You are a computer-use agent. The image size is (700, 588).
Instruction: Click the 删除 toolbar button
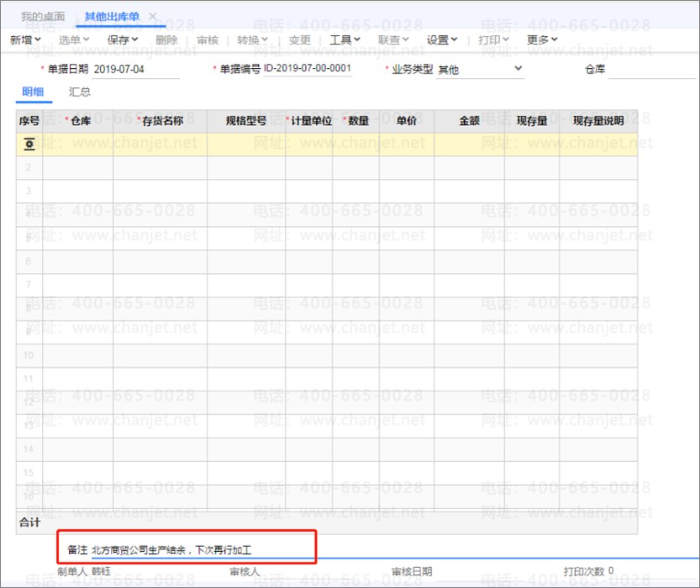166,39
